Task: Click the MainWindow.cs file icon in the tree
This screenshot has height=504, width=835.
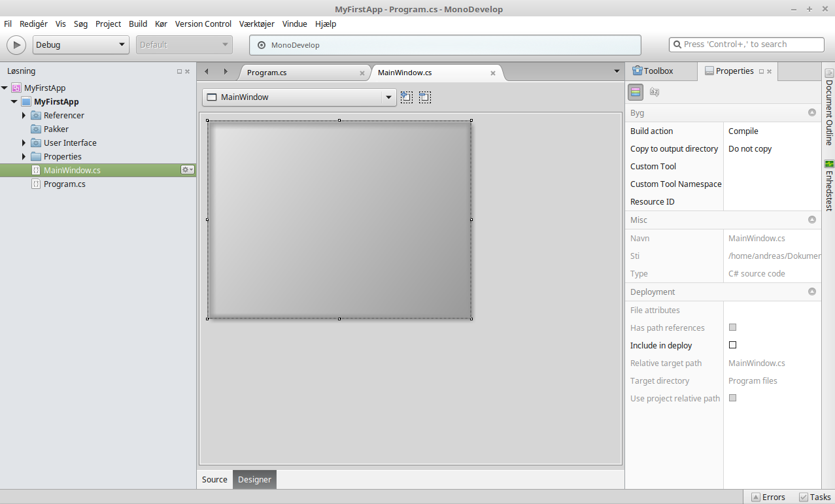Action: pyautogui.click(x=36, y=170)
